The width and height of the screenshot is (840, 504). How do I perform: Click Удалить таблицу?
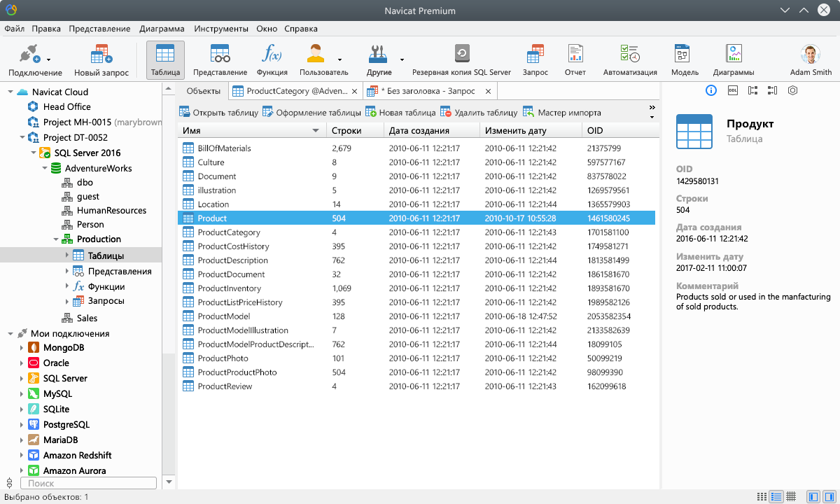click(x=479, y=112)
